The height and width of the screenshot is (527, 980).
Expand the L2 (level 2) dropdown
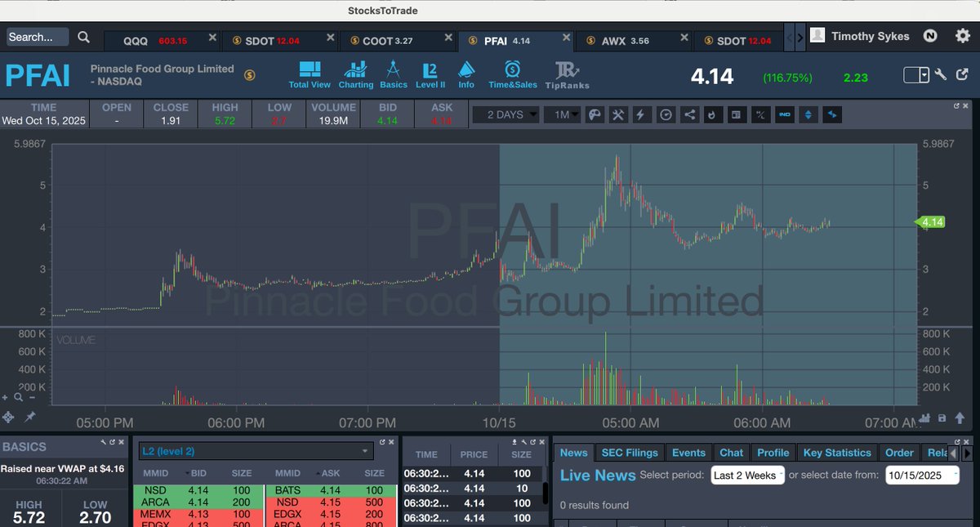coord(256,451)
